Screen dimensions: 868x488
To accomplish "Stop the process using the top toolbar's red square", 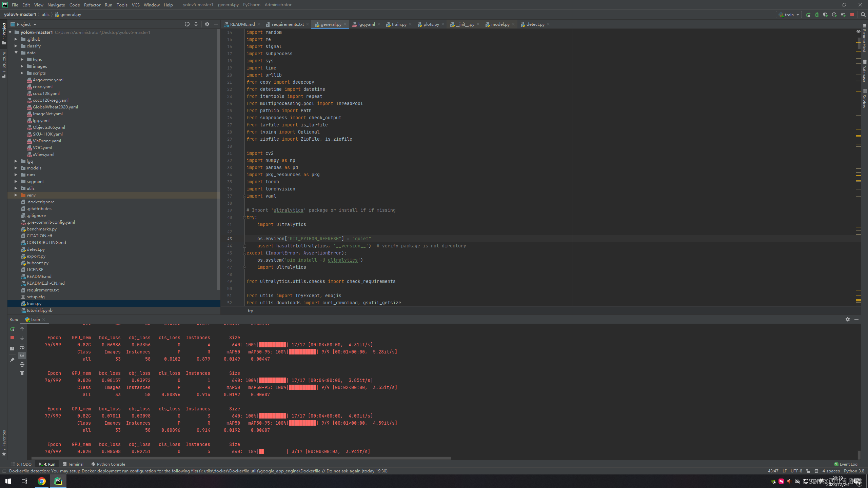I will pyautogui.click(x=852, y=15).
